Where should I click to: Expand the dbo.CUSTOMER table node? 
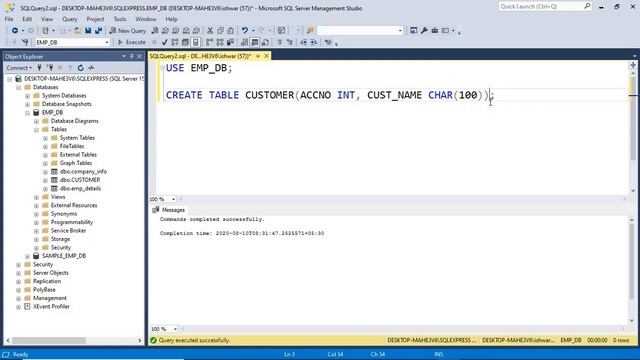click(45, 180)
